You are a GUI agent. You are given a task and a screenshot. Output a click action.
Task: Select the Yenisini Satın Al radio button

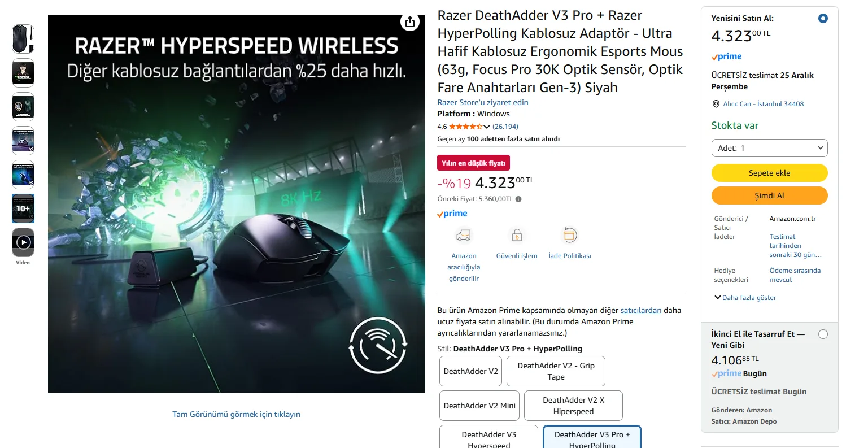coord(823,18)
